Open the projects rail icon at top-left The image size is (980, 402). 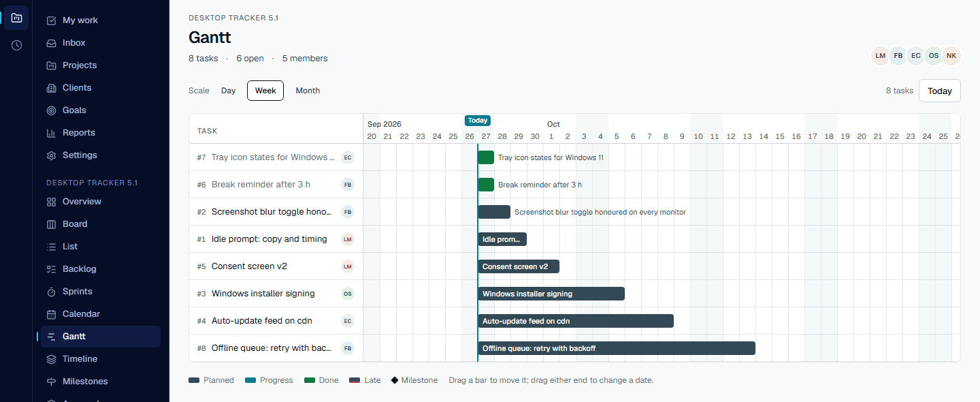click(x=16, y=18)
